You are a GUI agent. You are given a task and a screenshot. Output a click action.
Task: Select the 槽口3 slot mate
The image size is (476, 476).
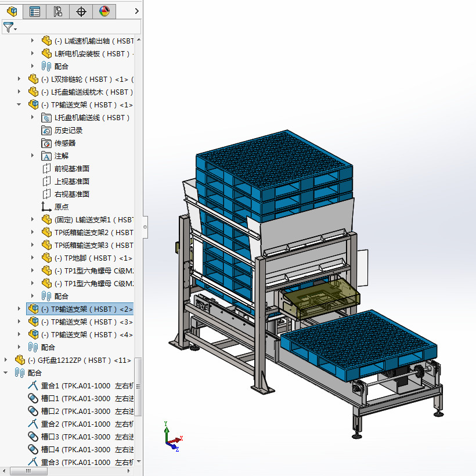[81, 437]
